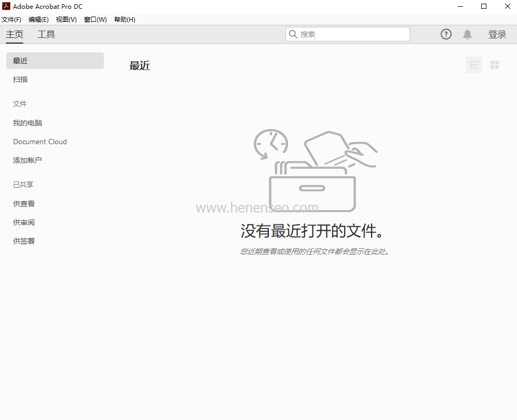
Task: Select 扫描 in the sidebar
Action: (20, 79)
